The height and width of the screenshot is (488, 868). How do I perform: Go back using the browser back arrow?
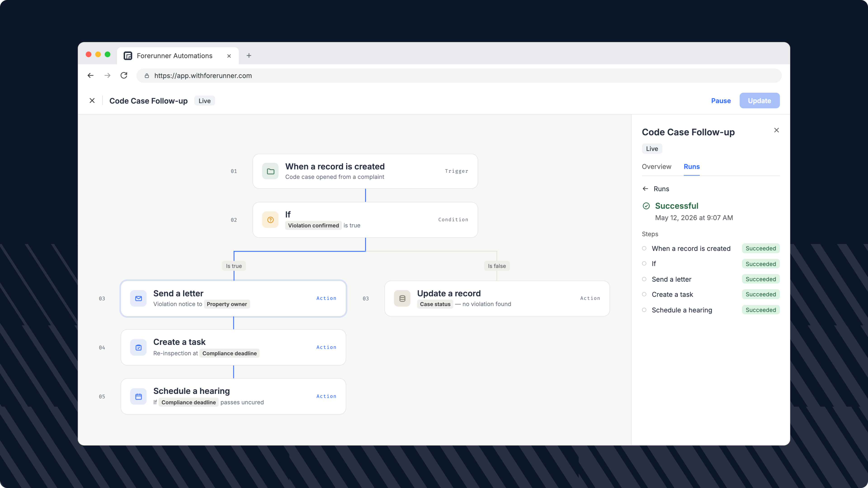pyautogui.click(x=90, y=75)
